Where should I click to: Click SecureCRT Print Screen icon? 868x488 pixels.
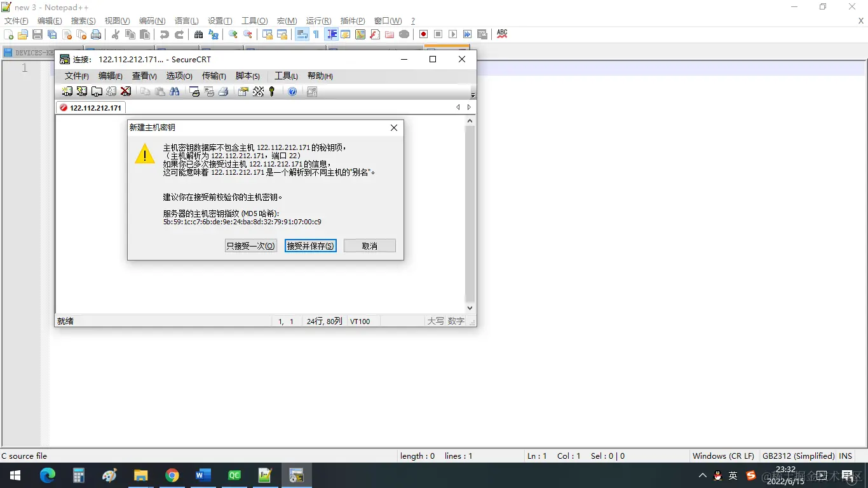click(x=194, y=91)
